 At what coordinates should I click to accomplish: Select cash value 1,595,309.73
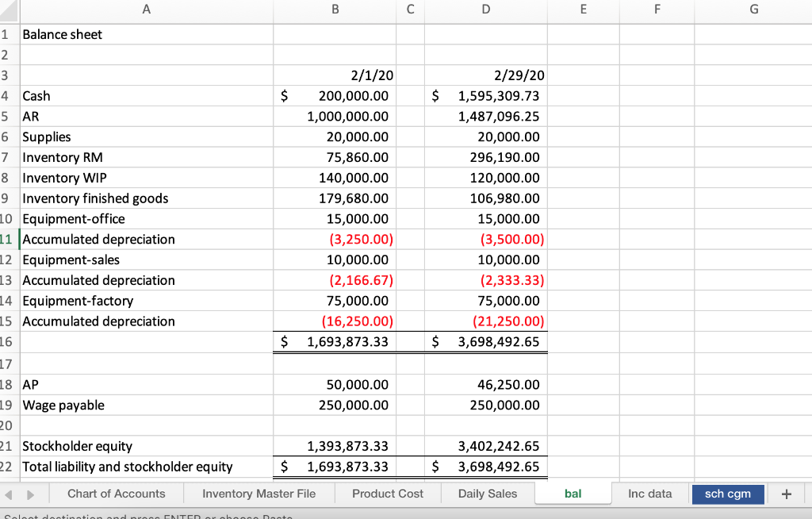(486, 96)
